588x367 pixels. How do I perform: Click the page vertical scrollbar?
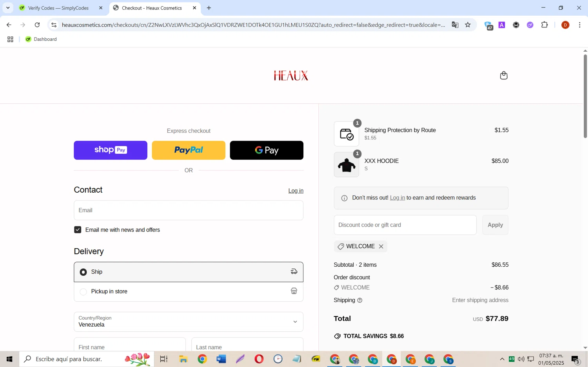(585, 96)
